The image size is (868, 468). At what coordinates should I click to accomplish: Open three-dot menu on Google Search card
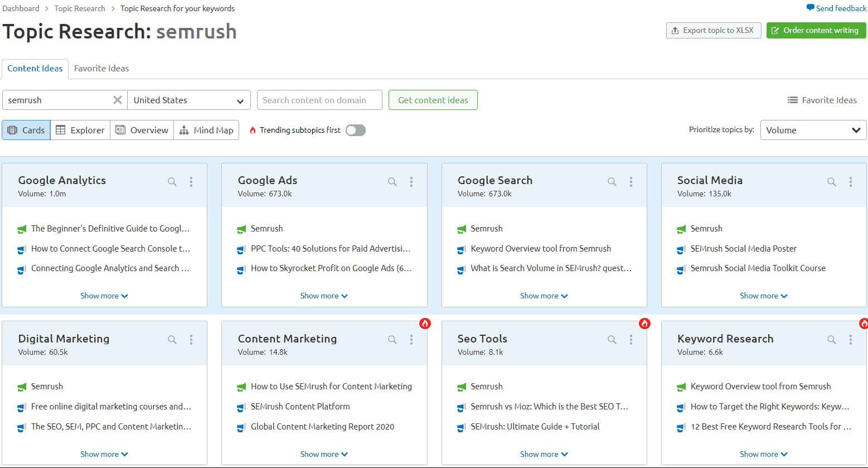point(631,182)
